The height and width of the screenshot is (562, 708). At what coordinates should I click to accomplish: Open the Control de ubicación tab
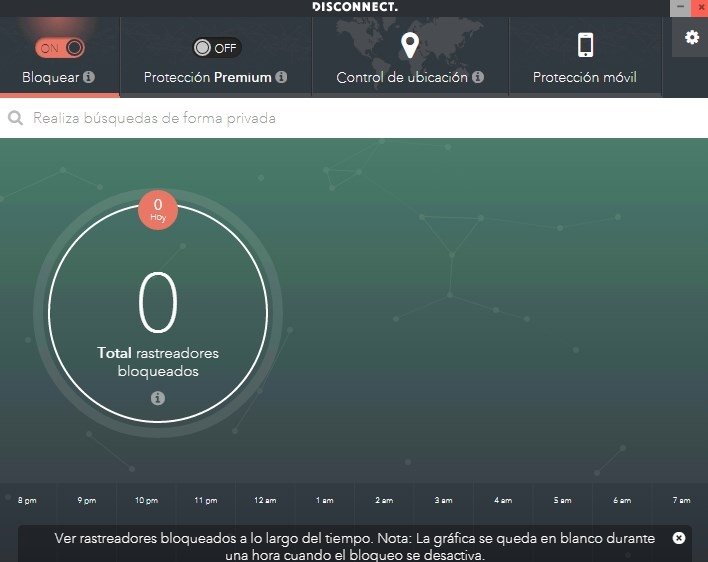(x=410, y=57)
